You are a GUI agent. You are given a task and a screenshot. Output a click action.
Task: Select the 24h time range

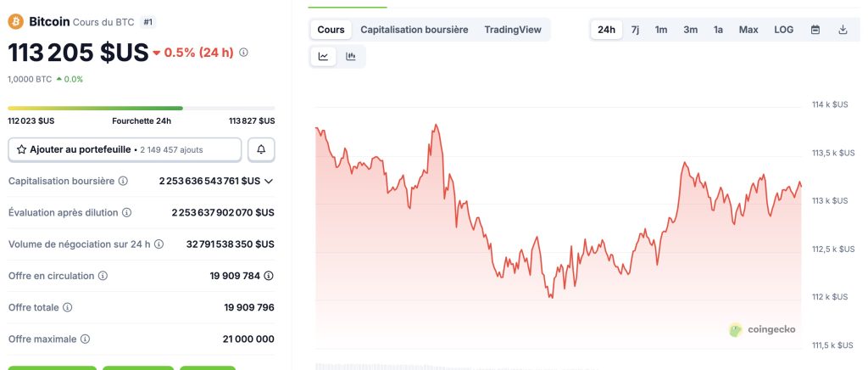pos(606,30)
